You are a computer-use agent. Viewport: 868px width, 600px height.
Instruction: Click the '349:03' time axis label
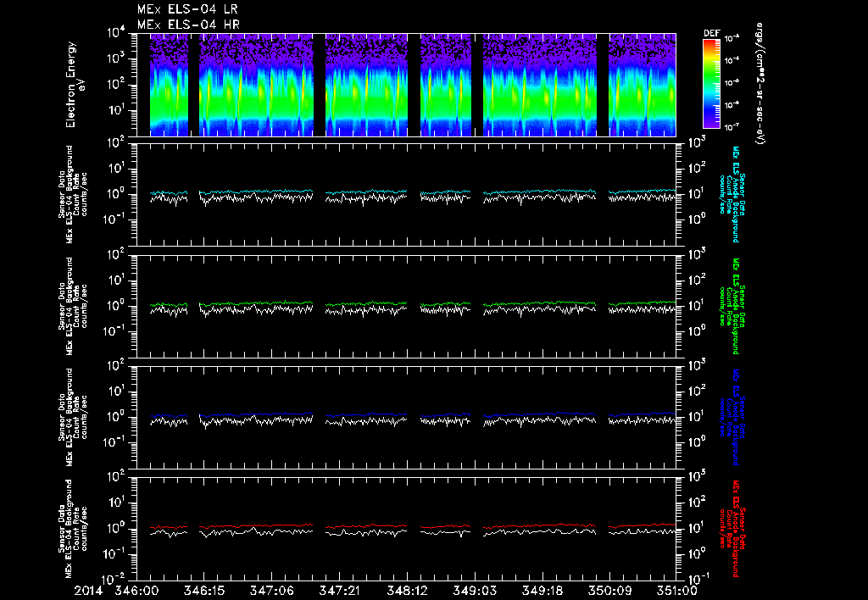click(x=475, y=591)
